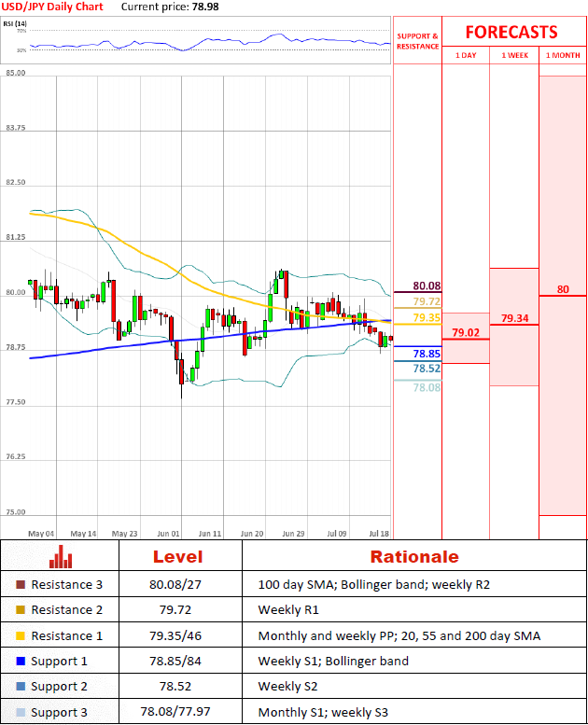The height and width of the screenshot is (725, 588).
Task: Click the May 04 date axis label
Action: click(x=41, y=534)
